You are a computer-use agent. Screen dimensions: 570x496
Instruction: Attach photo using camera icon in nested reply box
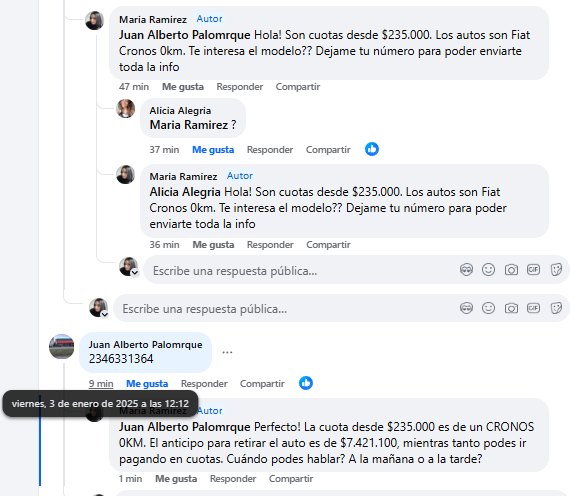coord(511,270)
